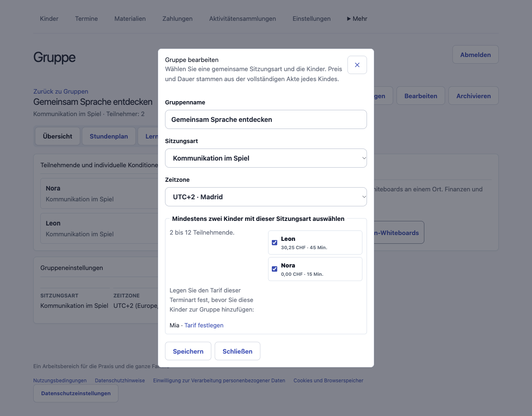
Task: Click the Schließen button
Action: coord(237,351)
